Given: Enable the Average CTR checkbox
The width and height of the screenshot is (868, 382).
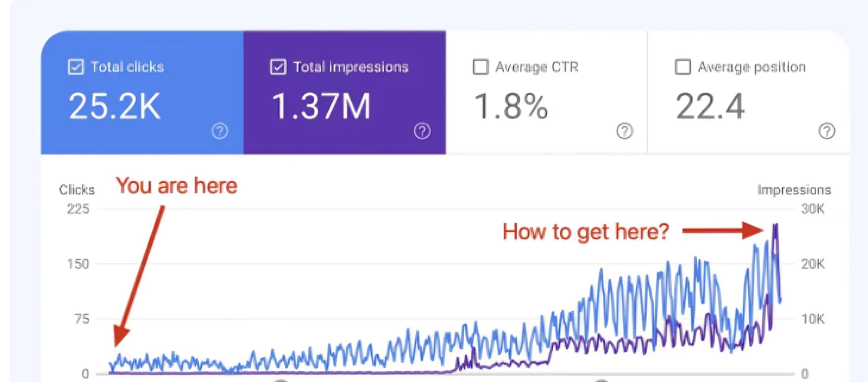Looking at the screenshot, I should coord(481,67).
